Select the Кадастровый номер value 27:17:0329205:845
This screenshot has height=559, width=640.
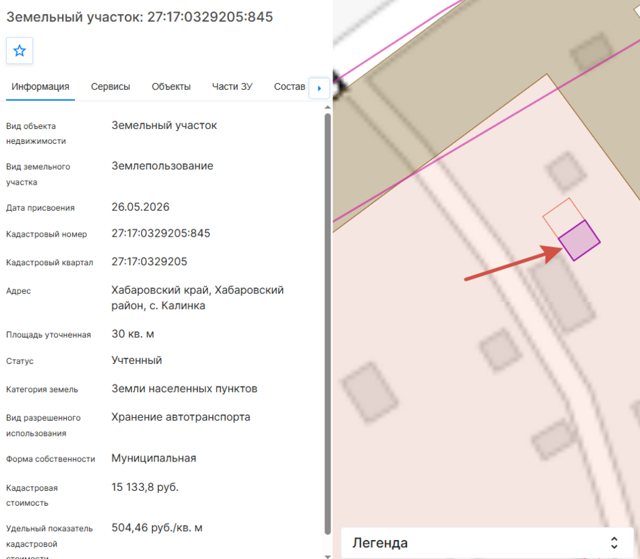161,233
